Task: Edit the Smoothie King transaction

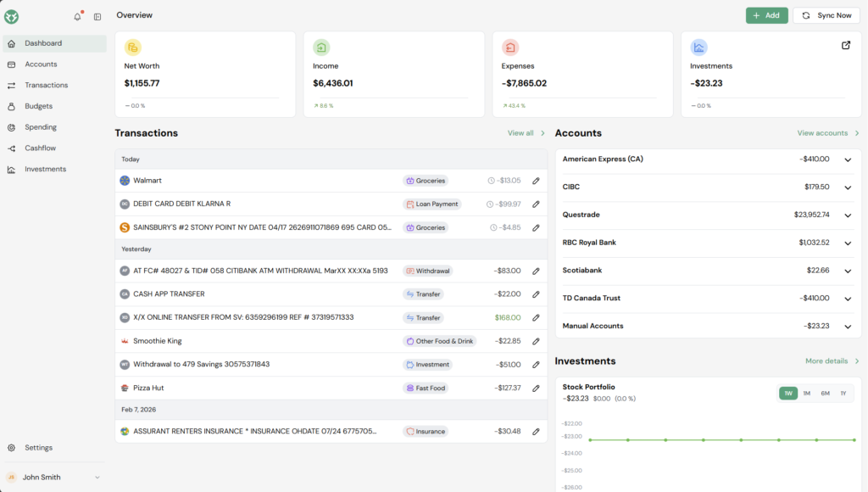Action: click(x=536, y=341)
